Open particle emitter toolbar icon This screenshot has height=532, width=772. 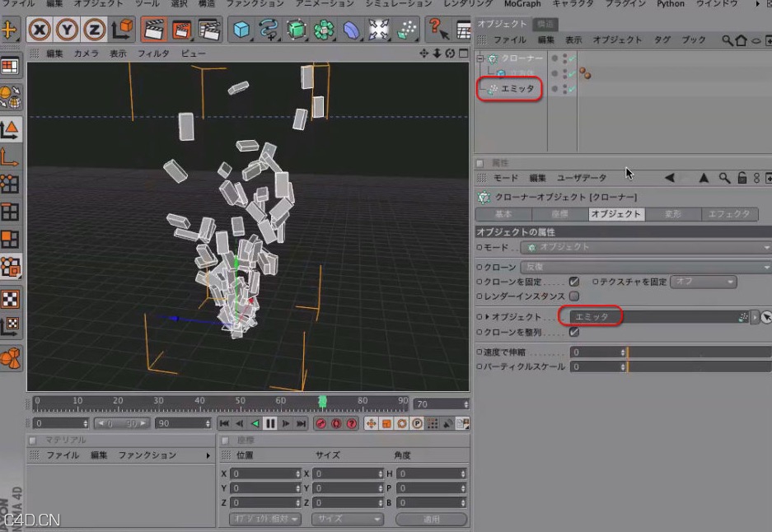pyautogui.click(x=406, y=30)
